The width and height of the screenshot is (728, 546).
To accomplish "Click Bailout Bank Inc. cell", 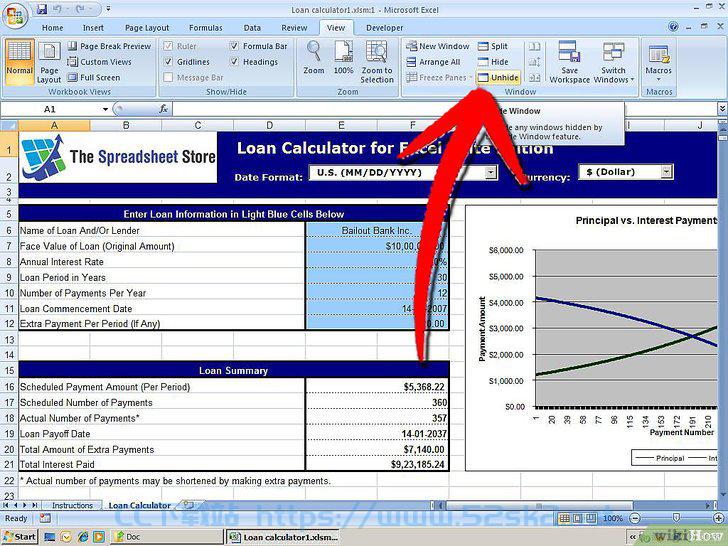I will tap(377, 230).
